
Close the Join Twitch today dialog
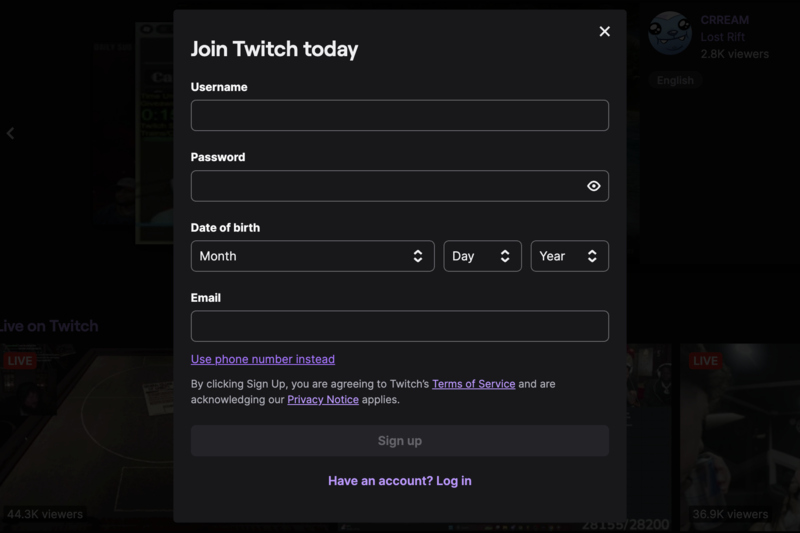point(605,32)
